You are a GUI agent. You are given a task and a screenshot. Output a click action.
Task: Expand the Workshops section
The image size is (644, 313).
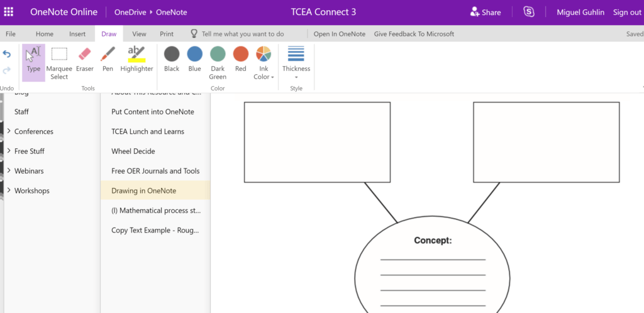point(9,190)
